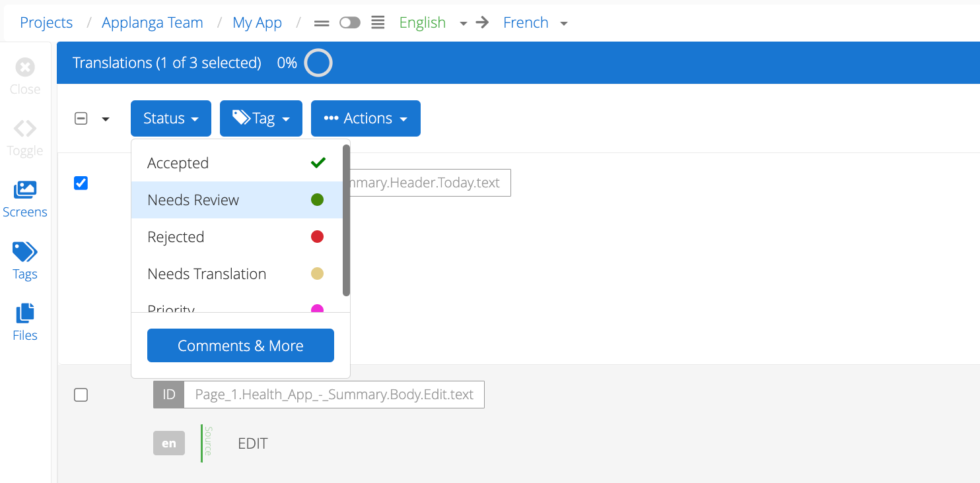Click the 0% progress text
Image resolution: width=980 pixels, height=483 pixels.
287,63
